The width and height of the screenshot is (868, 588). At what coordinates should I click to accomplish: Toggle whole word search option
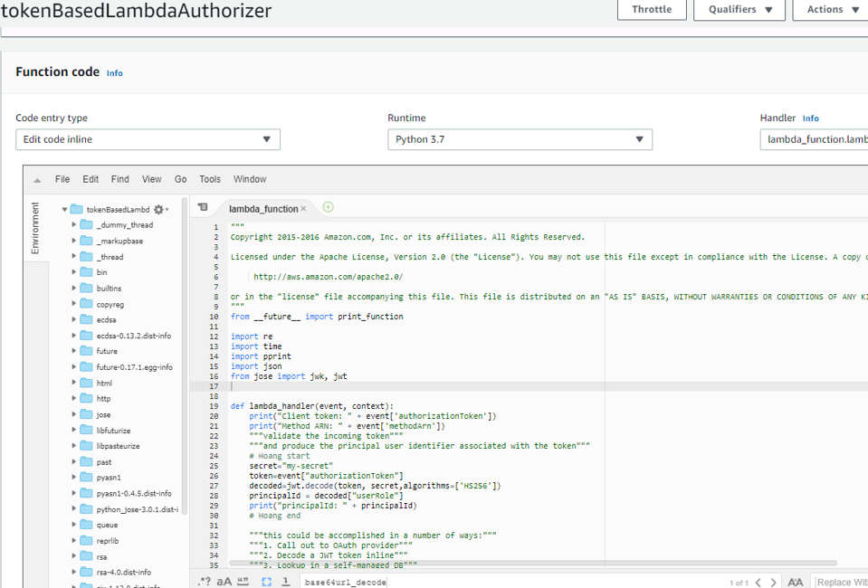(x=243, y=582)
